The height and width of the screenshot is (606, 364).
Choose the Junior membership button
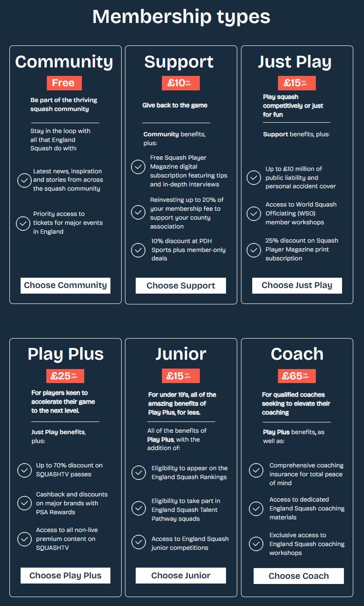(x=181, y=576)
